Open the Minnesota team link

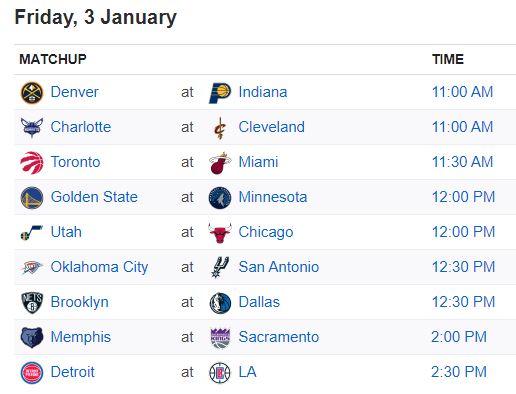(273, 197)
